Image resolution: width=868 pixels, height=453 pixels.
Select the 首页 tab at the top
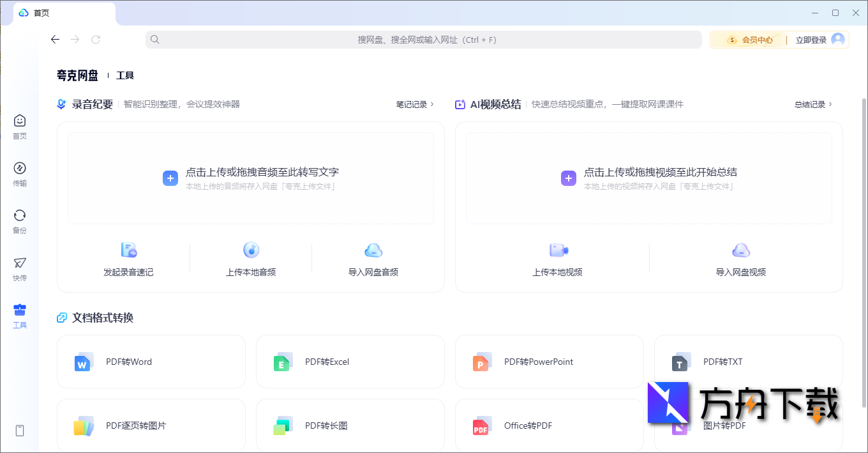pyautogui.click(x=43, y=12)
